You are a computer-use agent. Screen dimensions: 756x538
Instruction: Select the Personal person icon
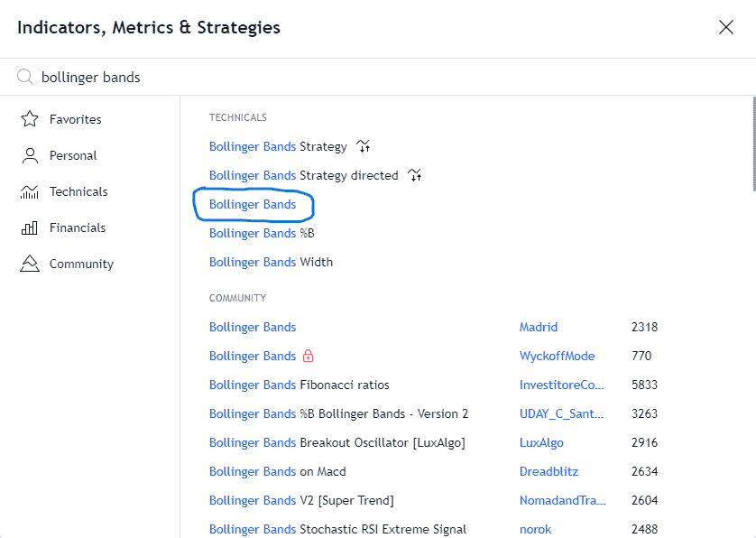pos(30,155)
